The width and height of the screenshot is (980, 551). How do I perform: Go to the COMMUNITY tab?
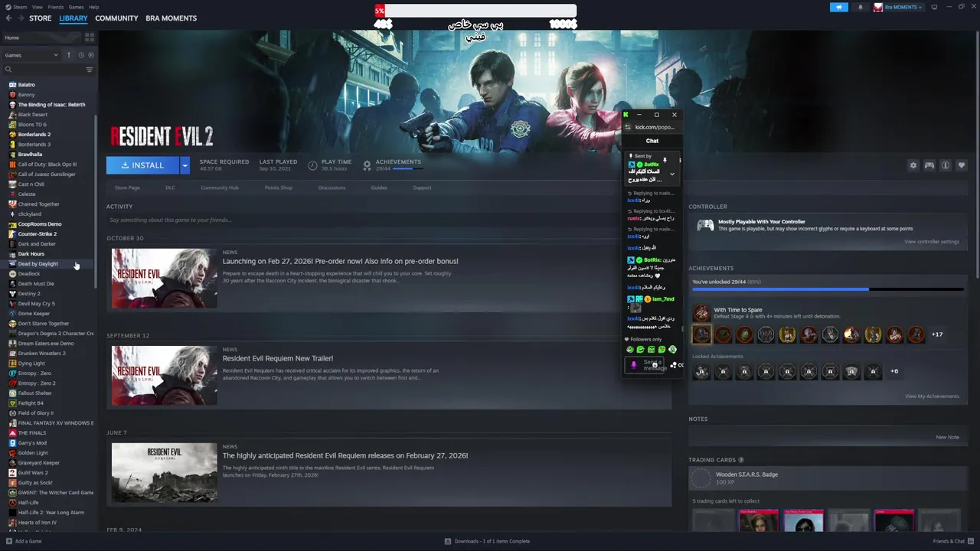116,18
